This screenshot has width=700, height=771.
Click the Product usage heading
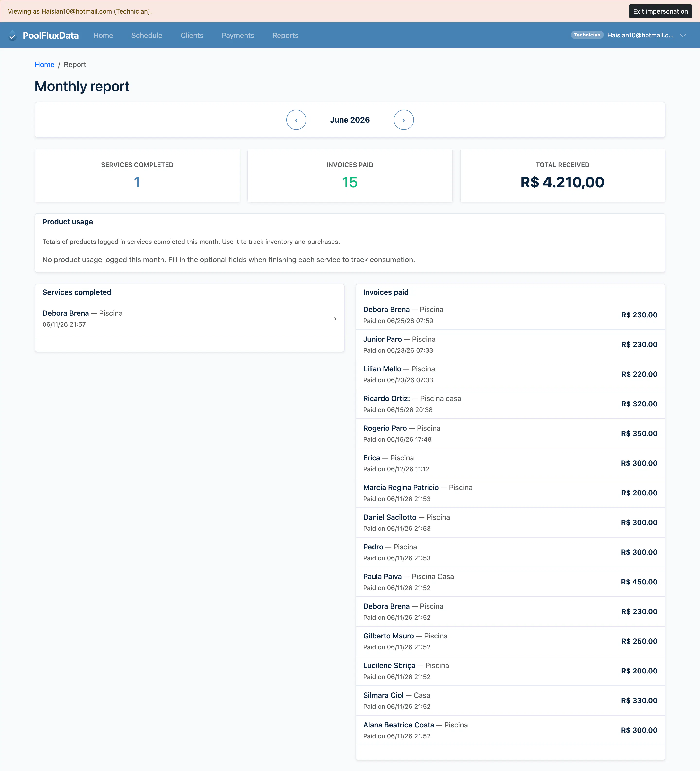click(x=68, y=222)
